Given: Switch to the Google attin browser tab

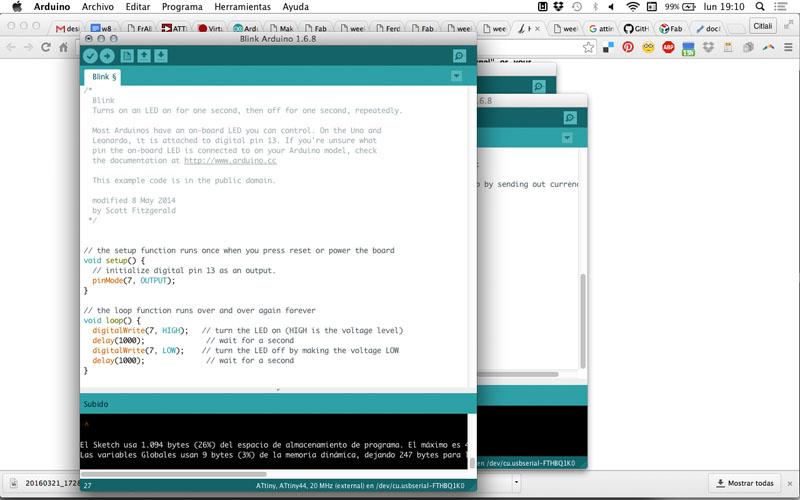Looking at the screenshot, I should click(601, 29).
